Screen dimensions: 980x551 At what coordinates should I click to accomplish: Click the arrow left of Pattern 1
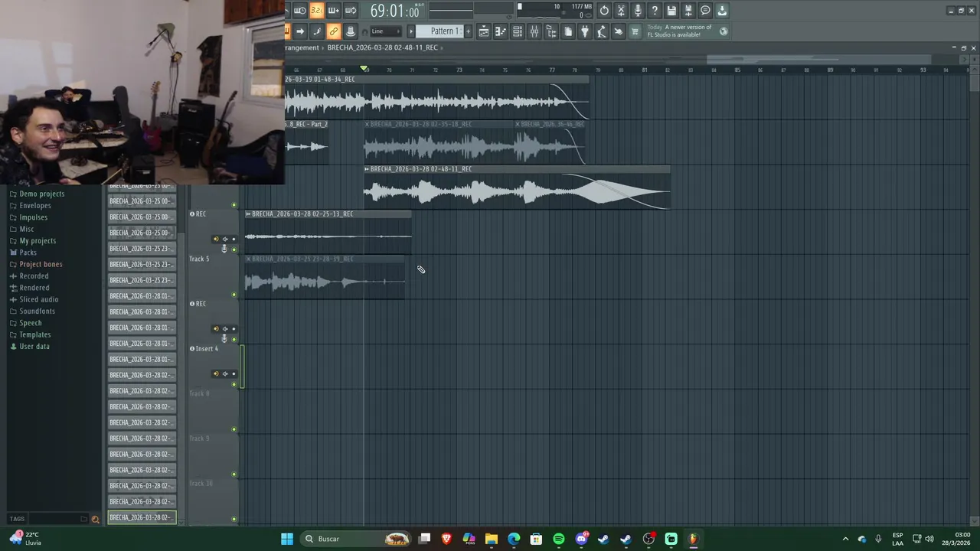pos(411,31)
